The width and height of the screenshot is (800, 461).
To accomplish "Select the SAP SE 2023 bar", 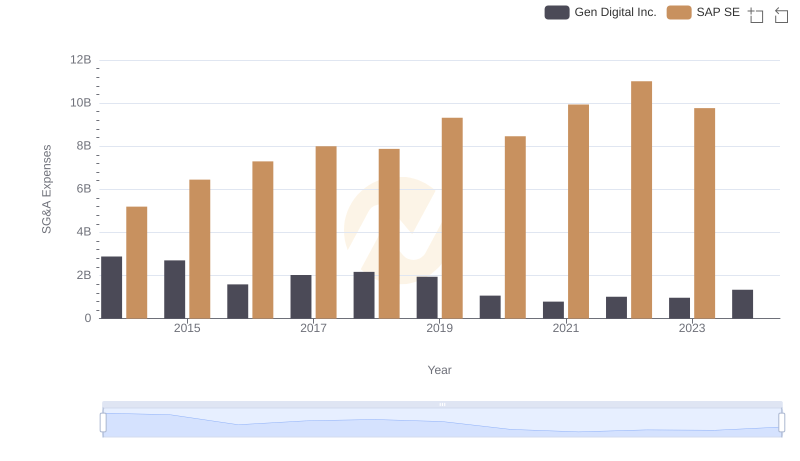I will coord(705,213).
